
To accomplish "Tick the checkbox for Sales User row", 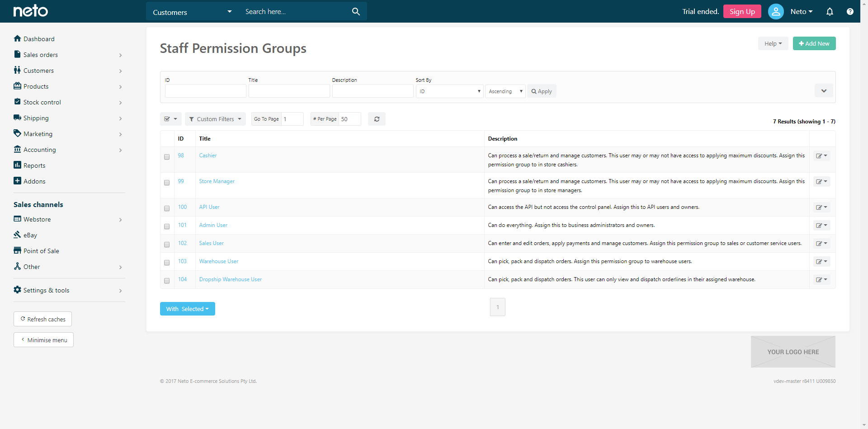I will [x=167, y=245].
